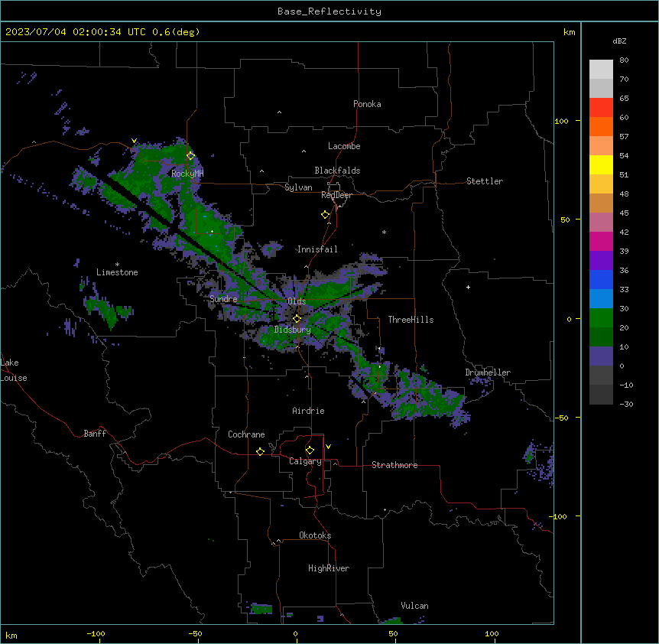Click the yellow radar site marker at Olds
Screen dimensions: 659x644
(x=297, y=319)
